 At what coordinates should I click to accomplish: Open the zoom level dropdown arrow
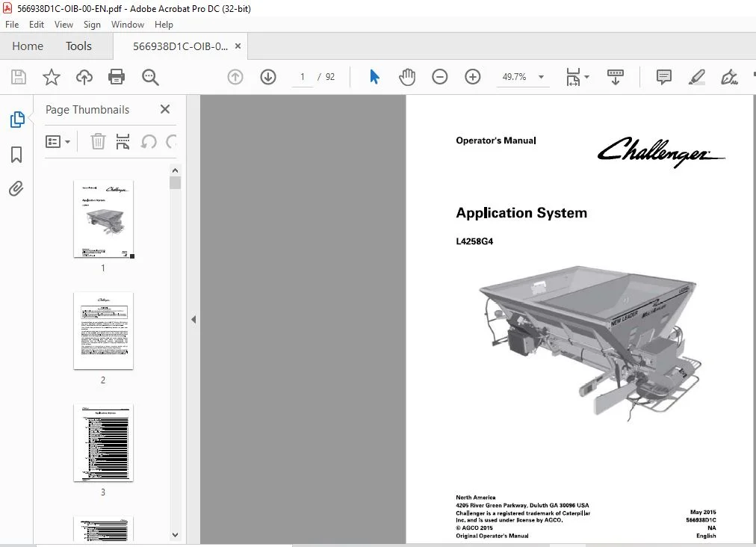[541, 77]
